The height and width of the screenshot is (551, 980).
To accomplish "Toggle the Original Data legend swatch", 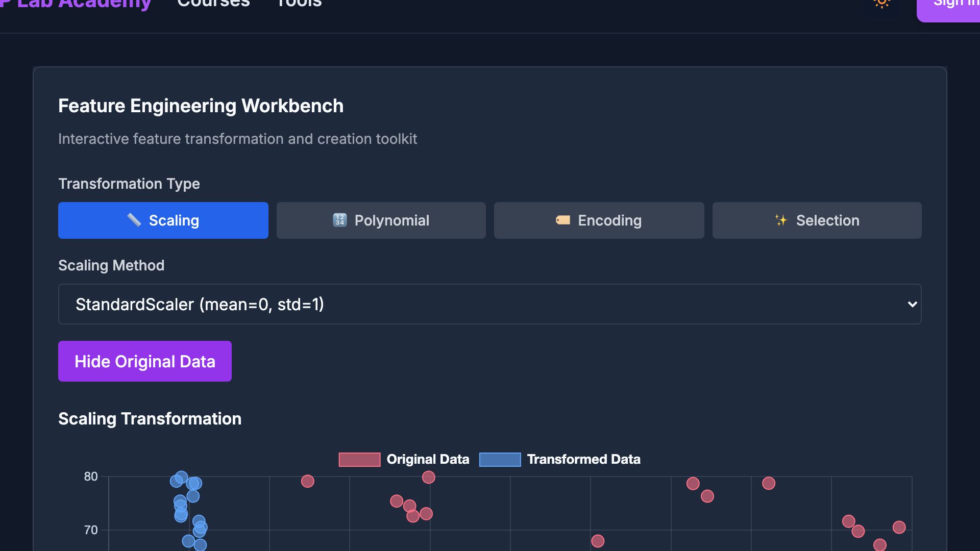I will 359,459.
